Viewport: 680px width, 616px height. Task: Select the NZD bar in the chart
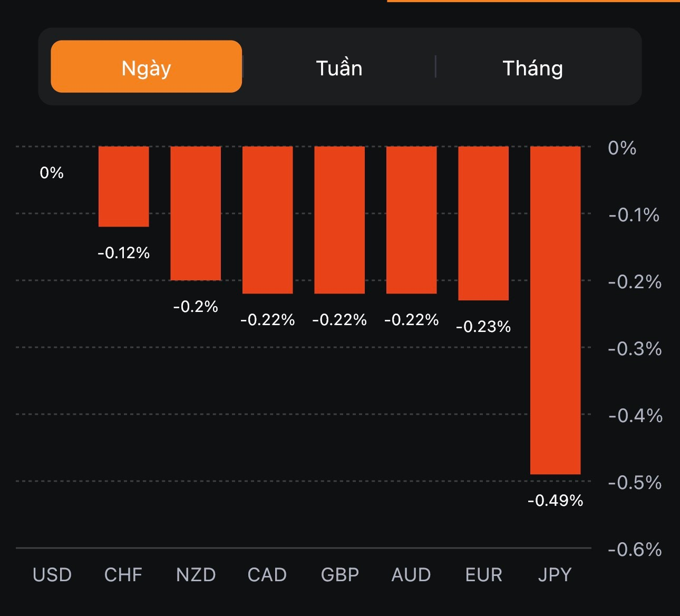(196, 213)
